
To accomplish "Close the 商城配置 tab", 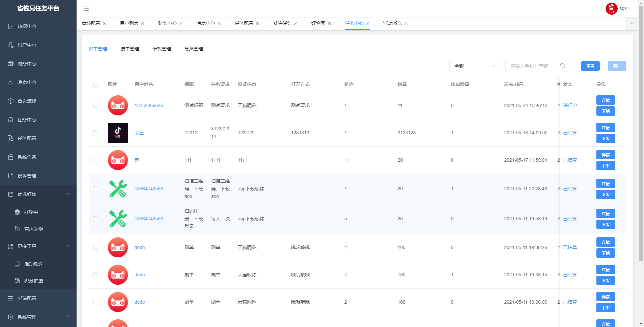I will [x=104, y=23].
